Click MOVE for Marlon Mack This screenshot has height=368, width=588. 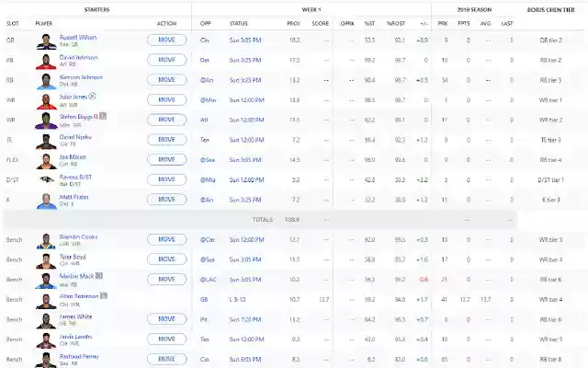point(167,279)
